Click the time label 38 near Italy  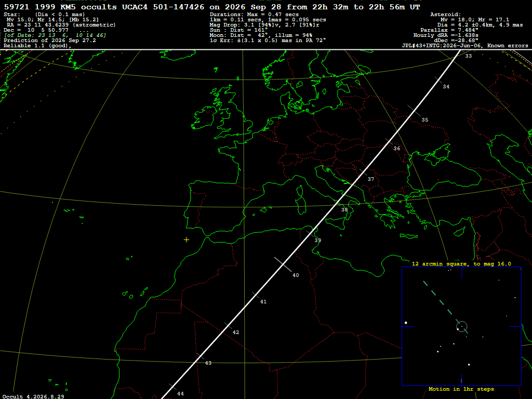click(x=344, y=210)
